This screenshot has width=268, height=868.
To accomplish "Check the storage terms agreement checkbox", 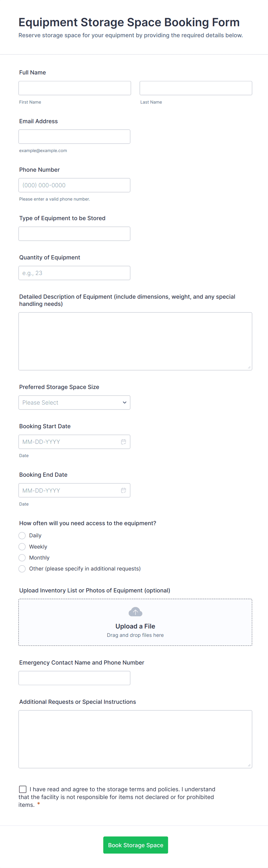I will [23, 789].
